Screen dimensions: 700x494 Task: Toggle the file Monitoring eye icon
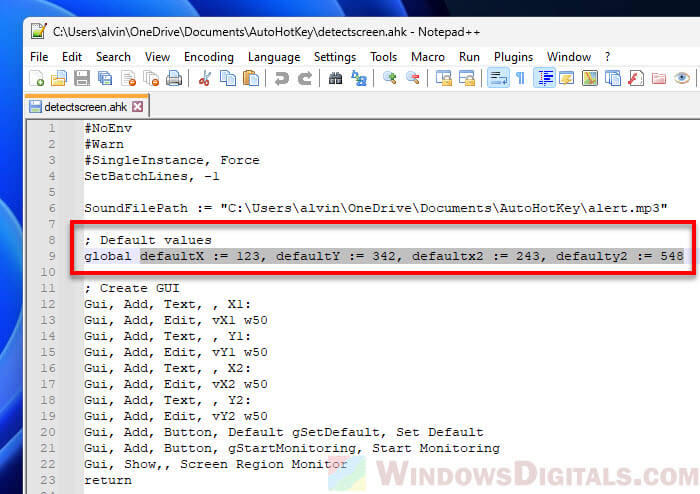tap(682, 79)
